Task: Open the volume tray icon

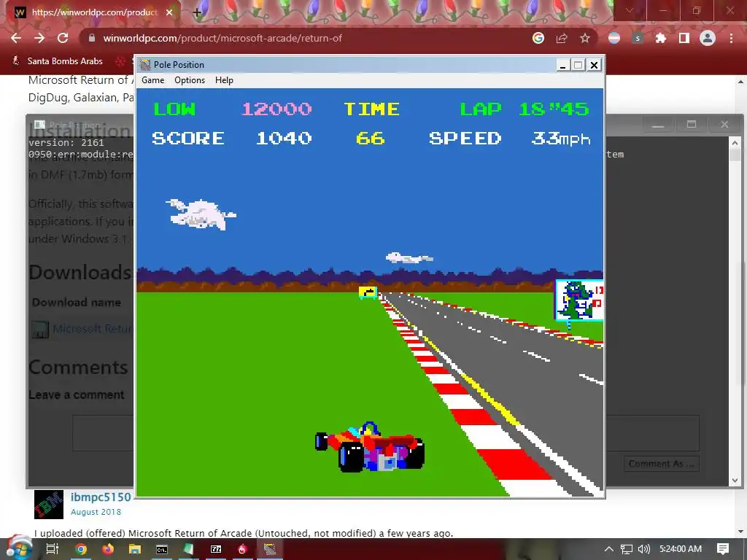Action: [x=643, y=549]
